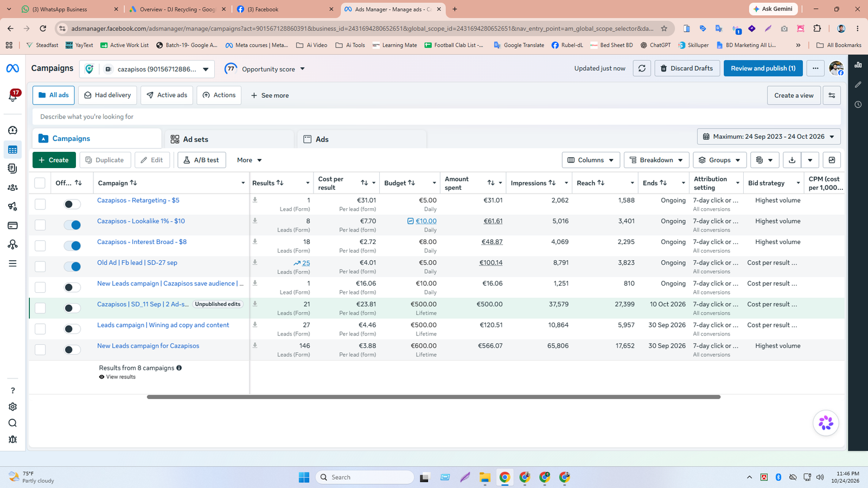
Task: Click the Describe what you're looking for field
Action: click(x=437, y=117)
